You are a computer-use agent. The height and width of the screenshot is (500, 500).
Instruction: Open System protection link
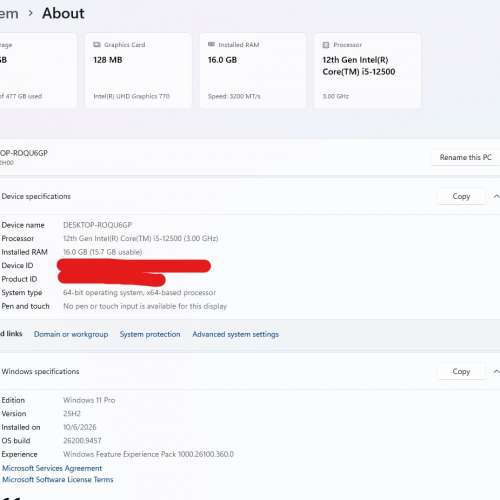[150, 334]
